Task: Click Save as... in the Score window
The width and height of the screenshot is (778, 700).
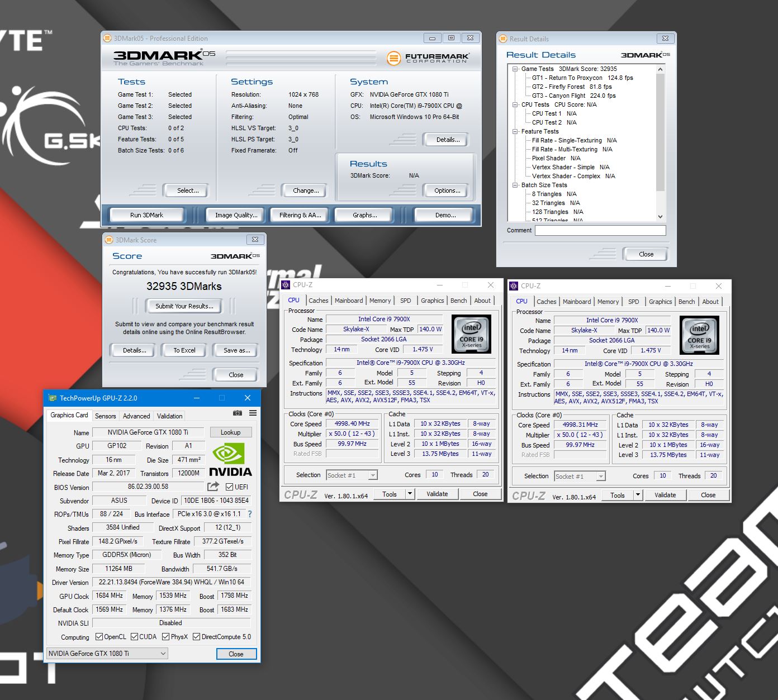Action: (x=236, y=350)
